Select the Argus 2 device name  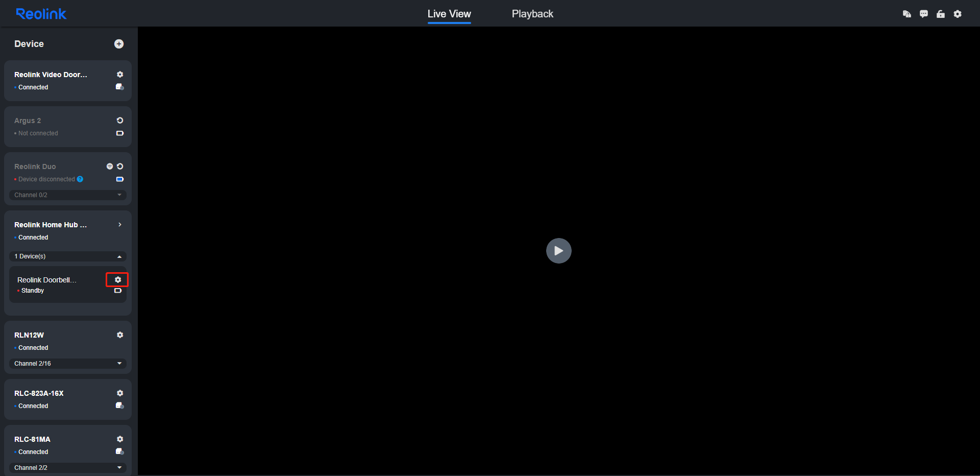click(x=28, y=121)
